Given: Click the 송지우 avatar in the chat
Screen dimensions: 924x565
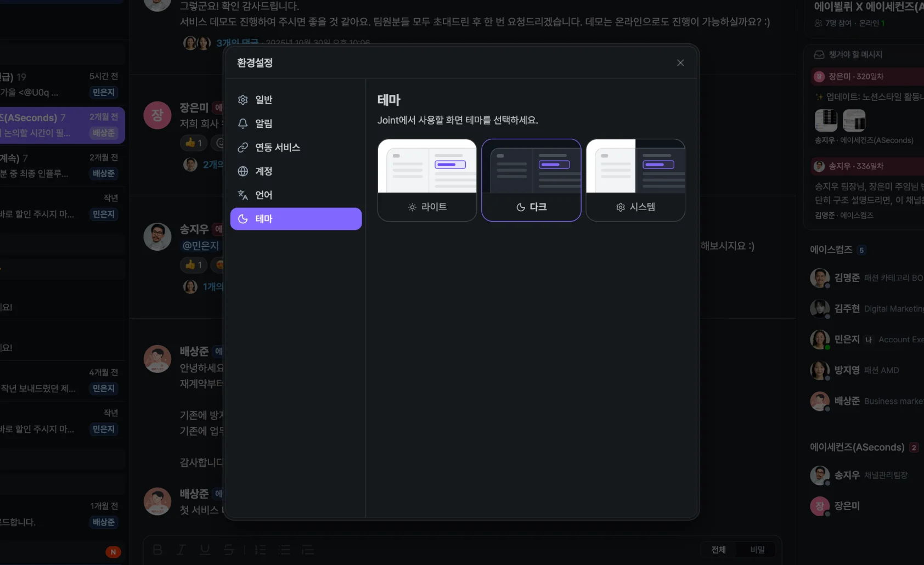Looking at the screenshot, I should click(157, 236).
